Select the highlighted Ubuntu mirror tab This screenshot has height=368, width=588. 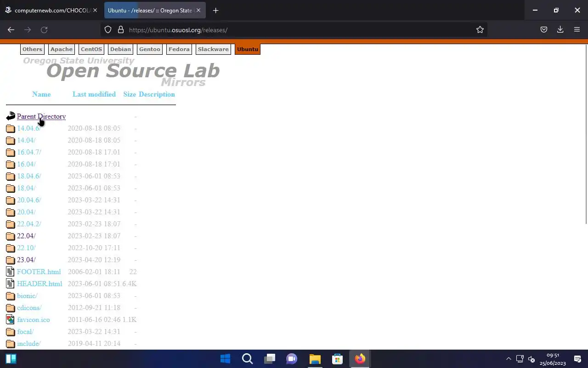point(248,49)
